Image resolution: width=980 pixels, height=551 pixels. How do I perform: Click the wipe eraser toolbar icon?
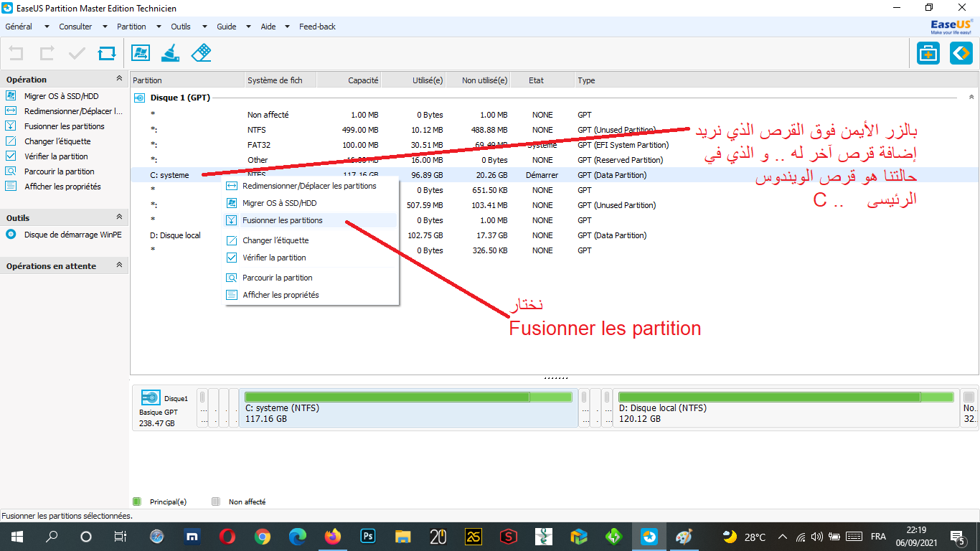202,53
